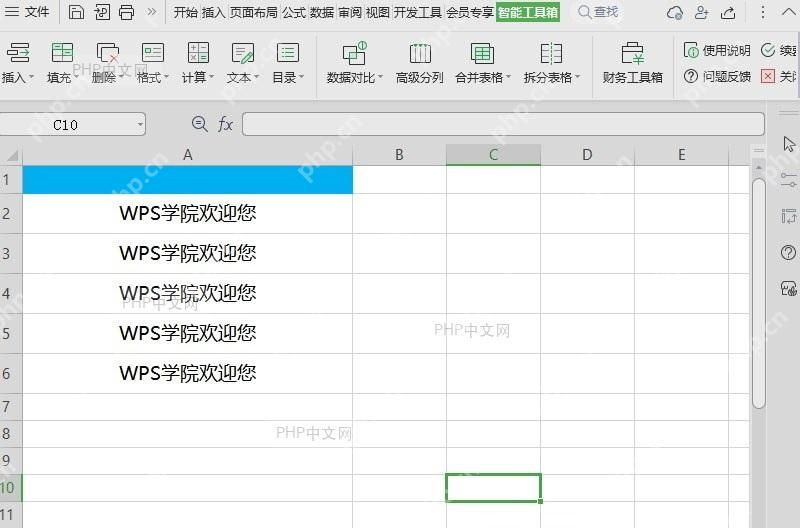The height and width of the screenshot is (528, 800).
Task: Open the Name Box dropdown arrow
Action: pos(140,124)
